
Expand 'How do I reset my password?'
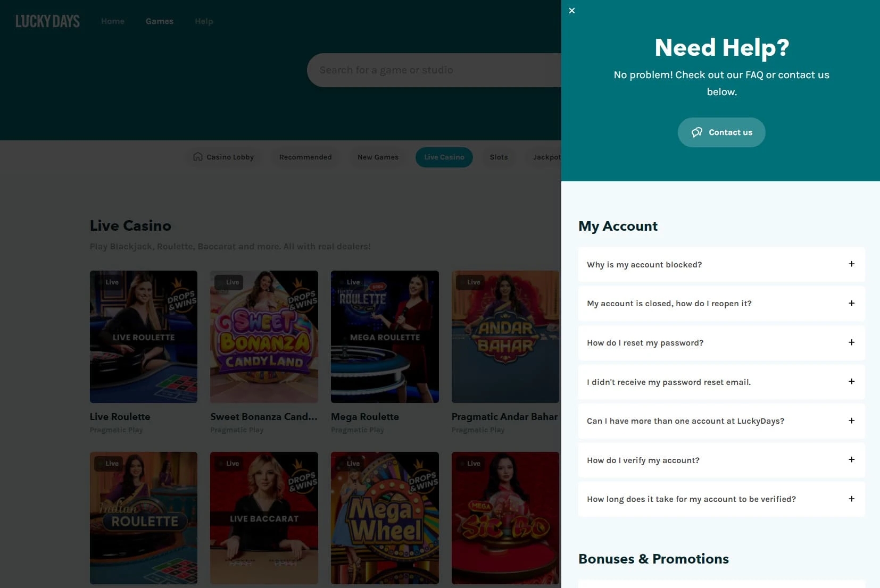(721, 343)
